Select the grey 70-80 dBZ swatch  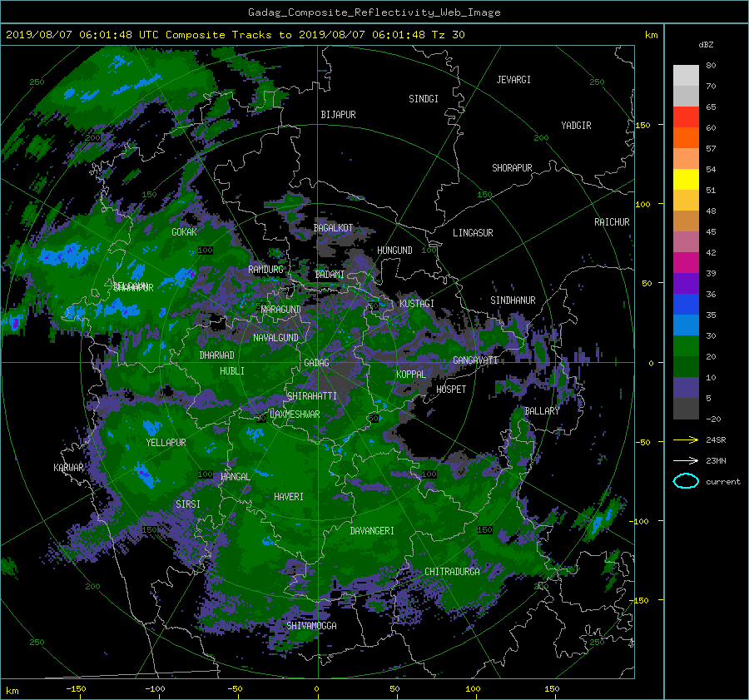coord(686,76)
